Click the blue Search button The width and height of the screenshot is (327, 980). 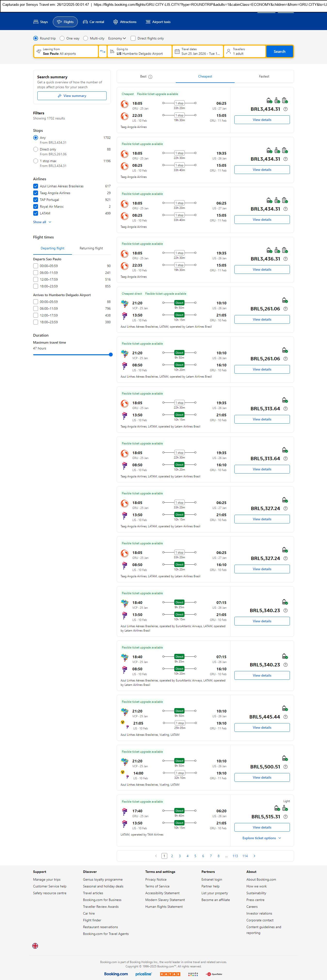[279, 51]
